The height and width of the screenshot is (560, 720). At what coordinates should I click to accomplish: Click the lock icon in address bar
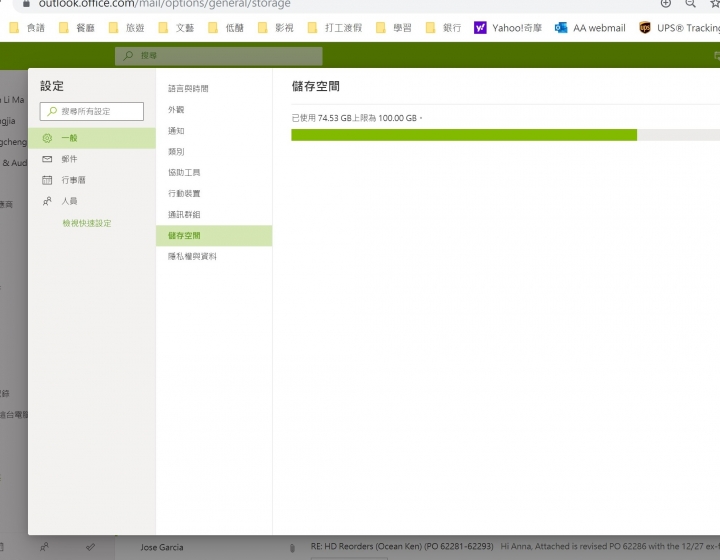tap(26, 4)
